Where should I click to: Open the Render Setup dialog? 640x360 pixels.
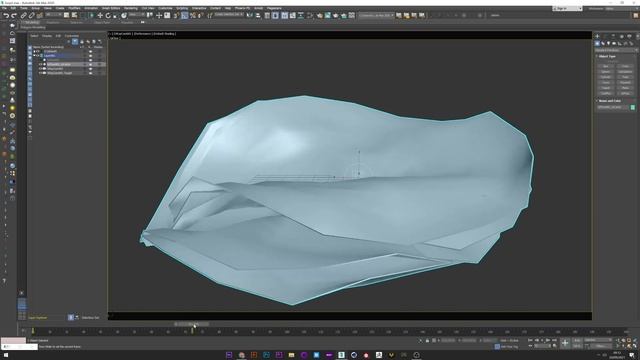320,15
